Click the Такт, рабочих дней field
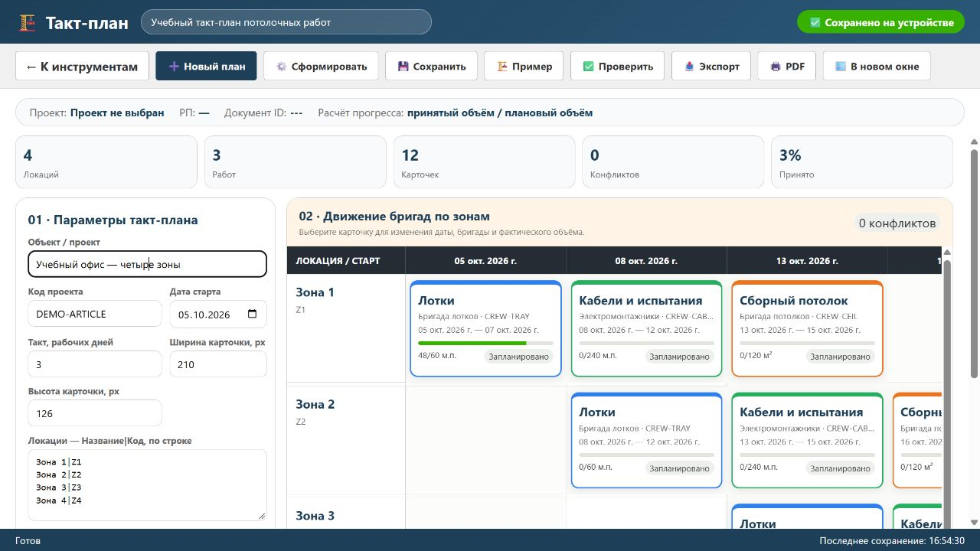Screen dimensions: 980x551 [95, 364]
